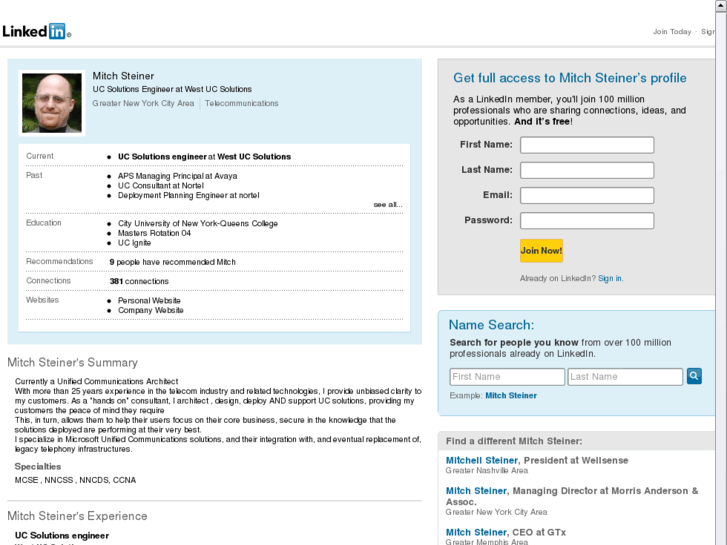Click Mitch Steiner profile name heading
This screenshot has width=727, height=545.
[x=123, y=76]
